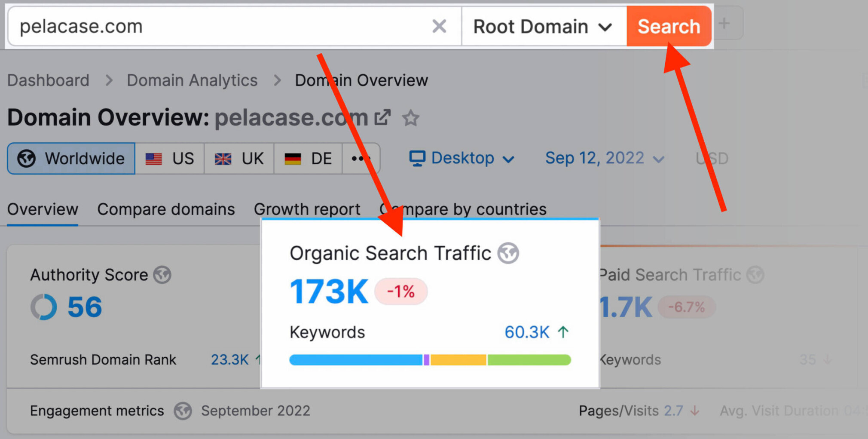Star pelacase.com as favorite

[411, 118]
